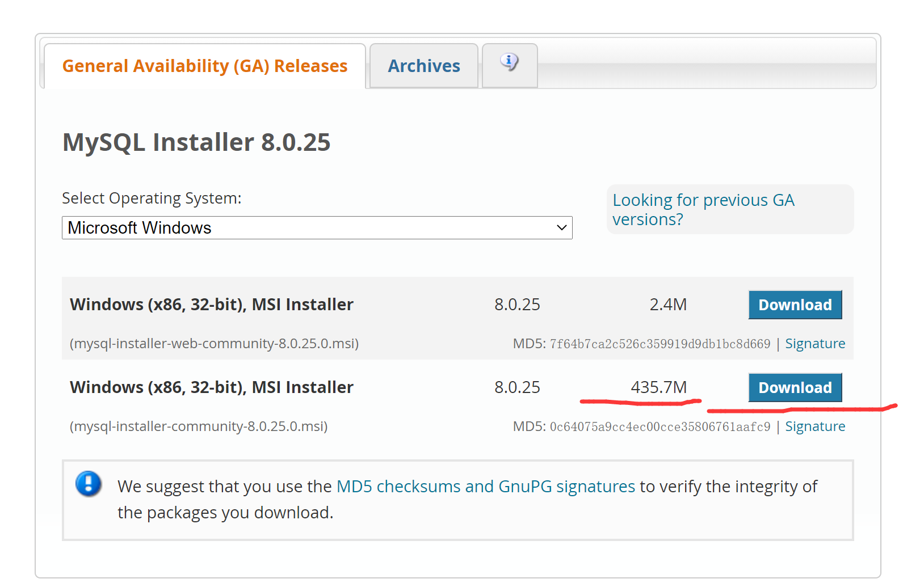Click the mysql-installer-community-8.0.25.0.msi filename
The width and height of the screenshot is (924, 583).
click(x=199, y=426)
